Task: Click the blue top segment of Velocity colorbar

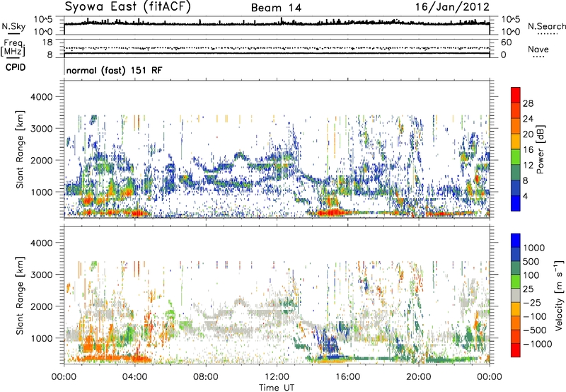Action: click(x=516, y=241)
